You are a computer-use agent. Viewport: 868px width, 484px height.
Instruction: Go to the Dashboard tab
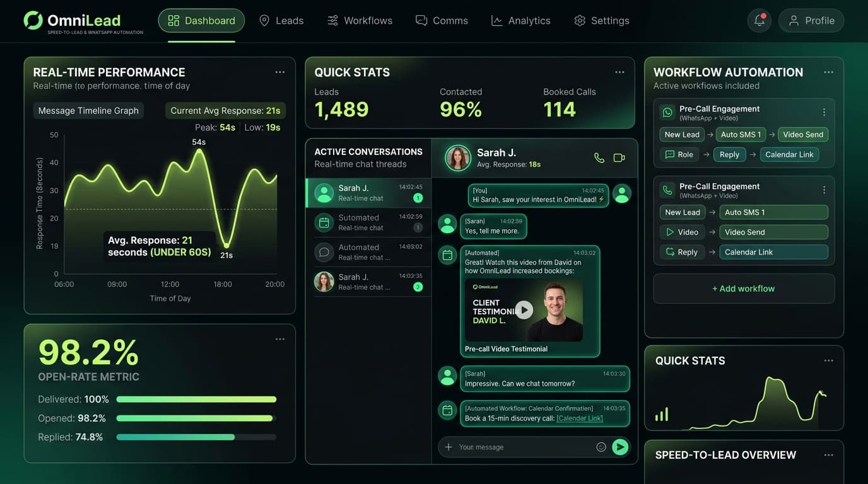tap(201, 21)
